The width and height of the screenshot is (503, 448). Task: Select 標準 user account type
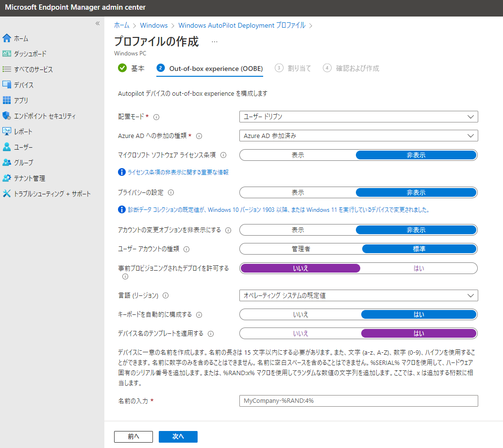click(x=419, y=249)
